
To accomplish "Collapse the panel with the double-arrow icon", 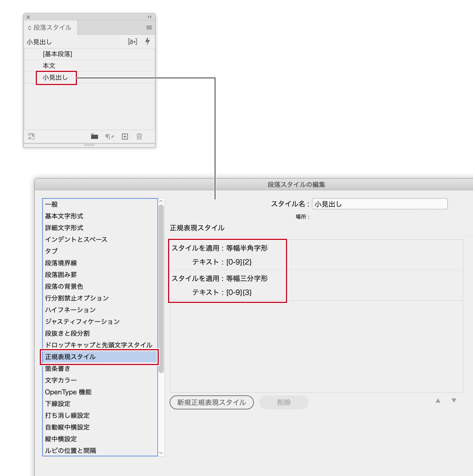I will 150,17.
